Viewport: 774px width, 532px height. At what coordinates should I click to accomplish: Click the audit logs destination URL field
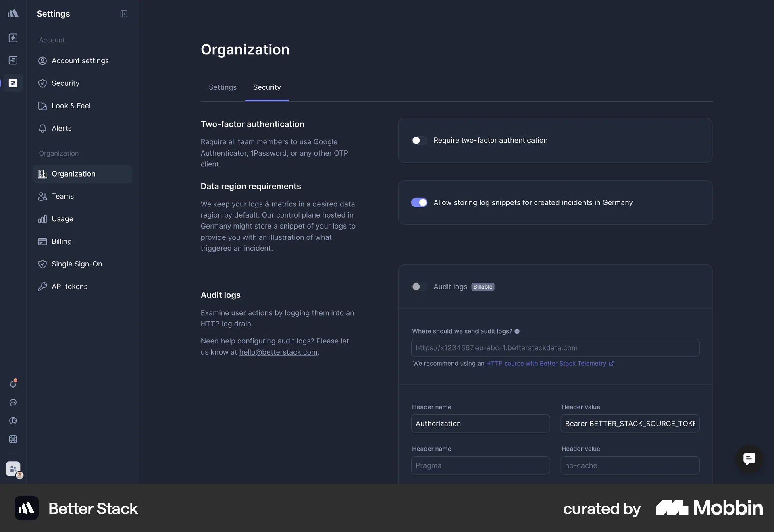tap(555, 347)
